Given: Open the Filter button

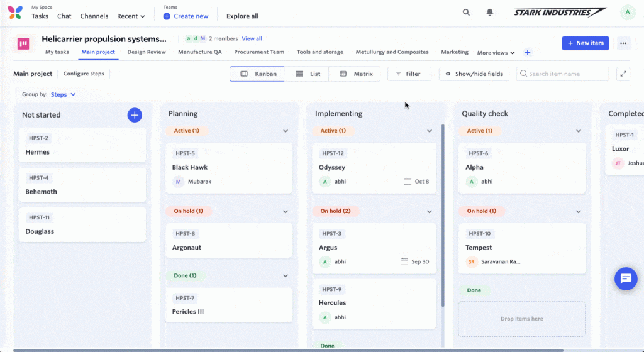Looking at the screenshot, I should coord(409,74).
